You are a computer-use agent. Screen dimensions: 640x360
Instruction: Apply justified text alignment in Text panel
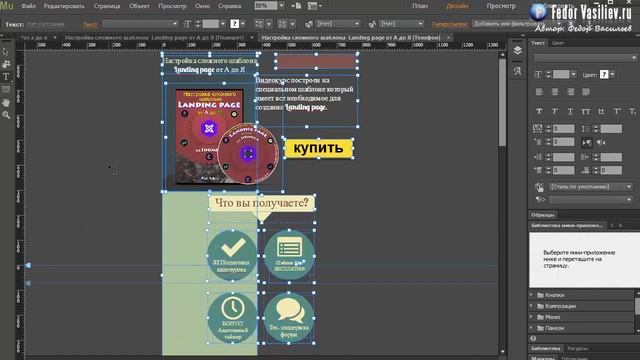tap(586, 92)
